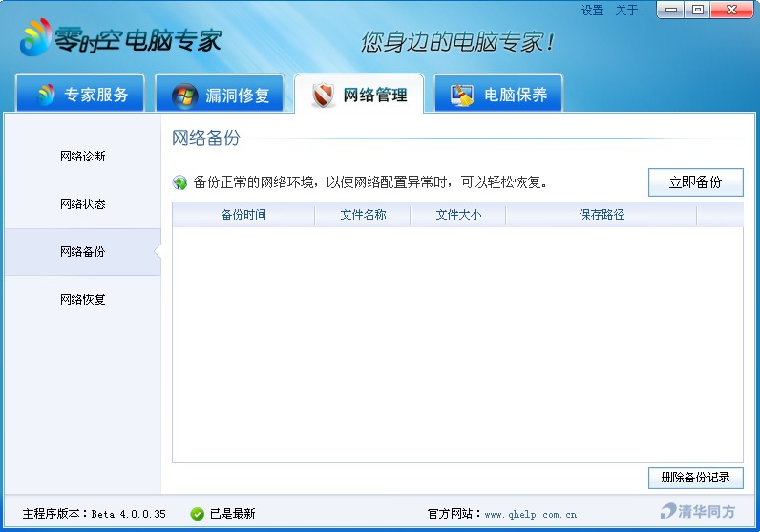Click the colorful icon on 专家服务 tab
The image size is (760, 532).
point(47,96)
